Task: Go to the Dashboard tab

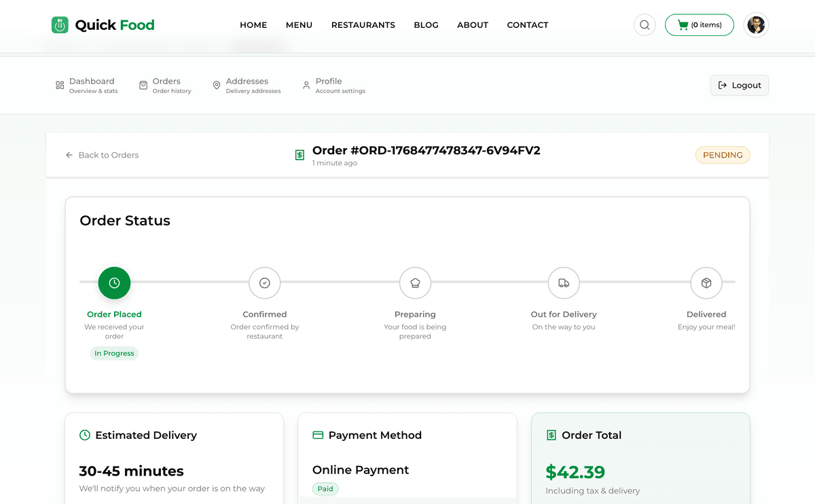Action: (x=87, y=86)
